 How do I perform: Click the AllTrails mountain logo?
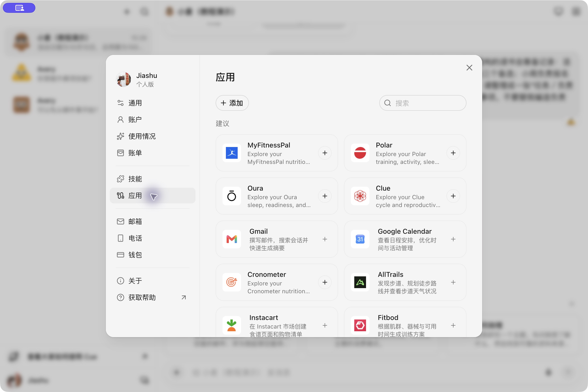[360, 282]
